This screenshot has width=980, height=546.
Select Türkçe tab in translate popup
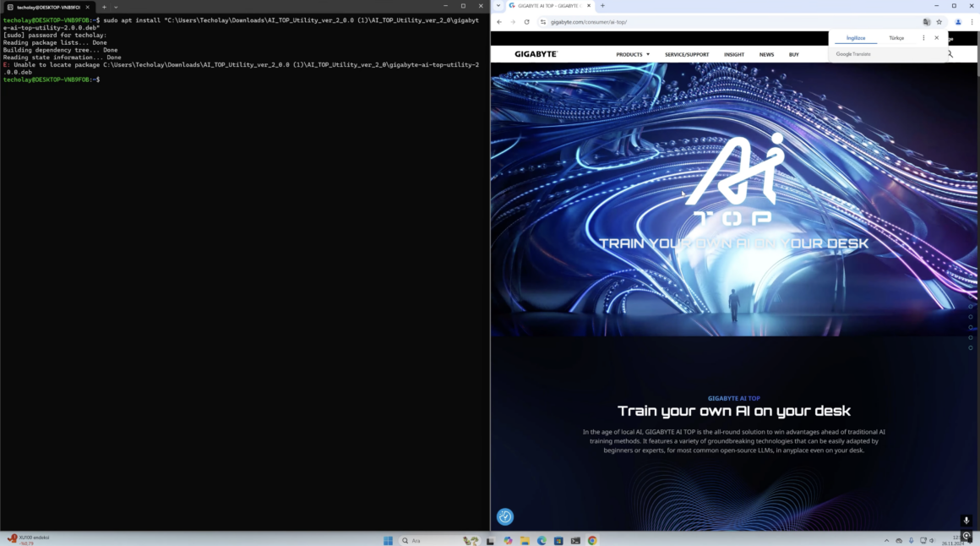point(896,38)
